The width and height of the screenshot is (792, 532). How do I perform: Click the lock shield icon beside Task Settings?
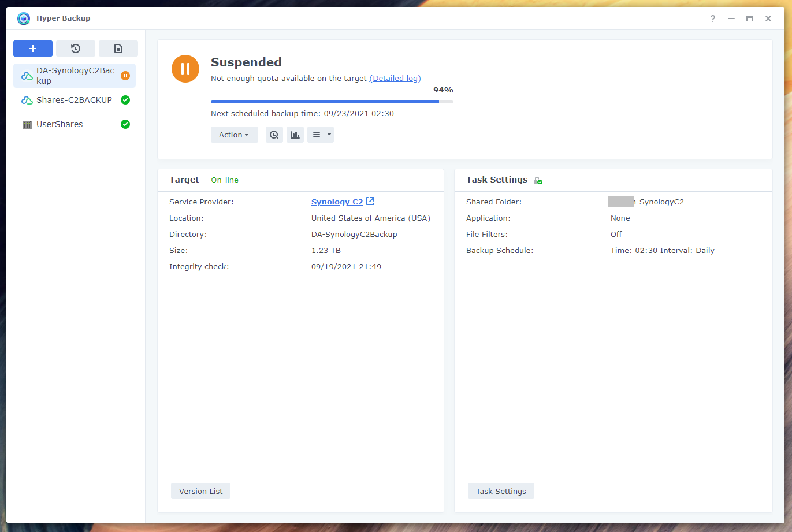[538, 180]
